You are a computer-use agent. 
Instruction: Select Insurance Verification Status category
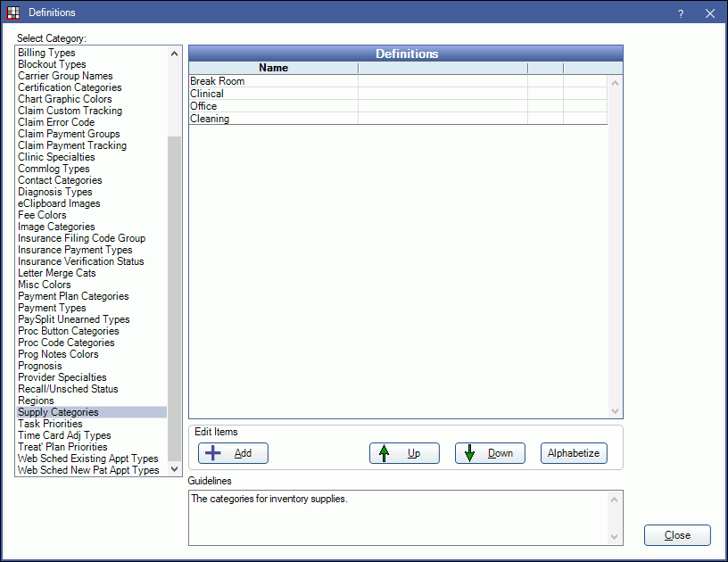click(x=92, y=261)
